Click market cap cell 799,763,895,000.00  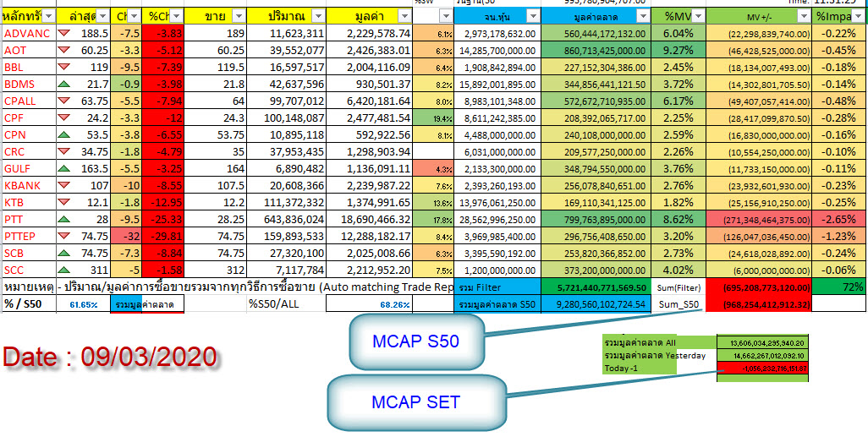click(595, 220)
